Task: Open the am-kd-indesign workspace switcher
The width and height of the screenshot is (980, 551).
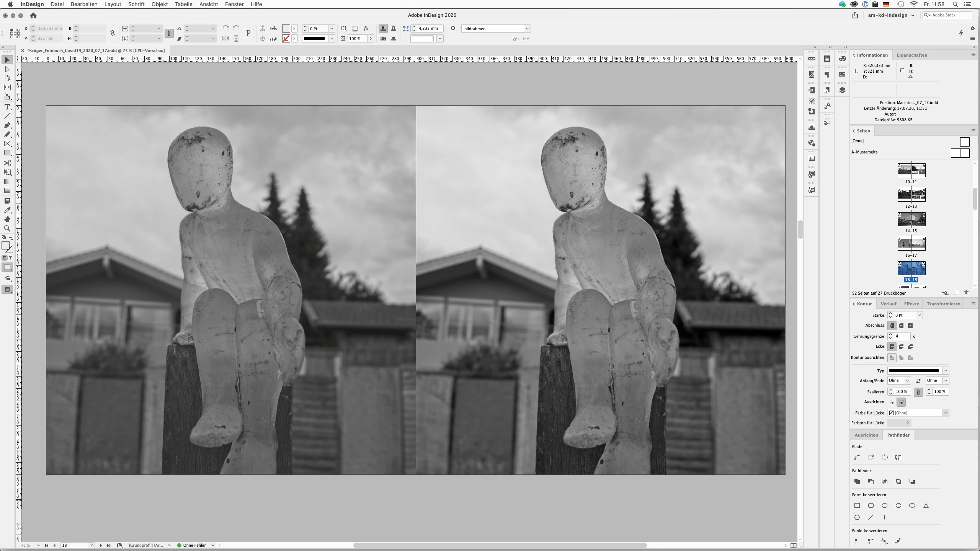Action: pos(891,15)
